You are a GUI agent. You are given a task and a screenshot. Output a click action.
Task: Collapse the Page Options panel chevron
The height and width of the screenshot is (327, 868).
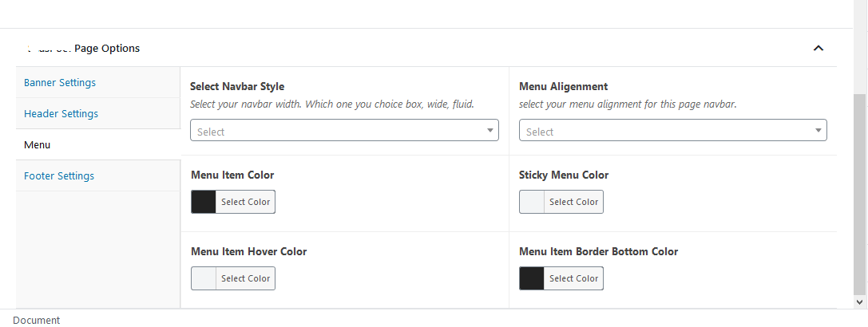(818, 49)
